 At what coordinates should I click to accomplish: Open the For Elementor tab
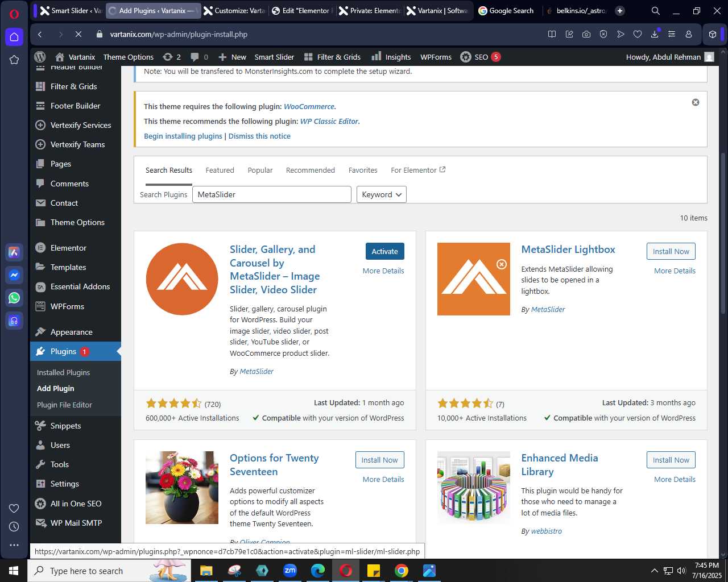point(418,170)
